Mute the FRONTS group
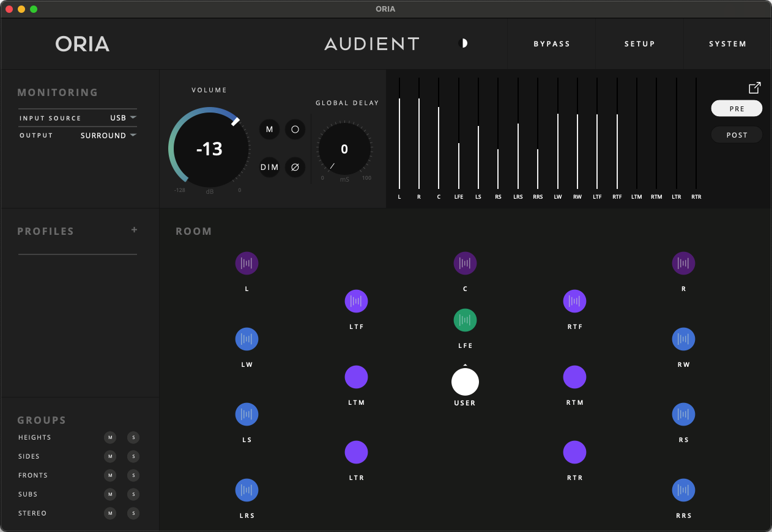The height and width of the screenshot is (532, 772). click(110, 475)
